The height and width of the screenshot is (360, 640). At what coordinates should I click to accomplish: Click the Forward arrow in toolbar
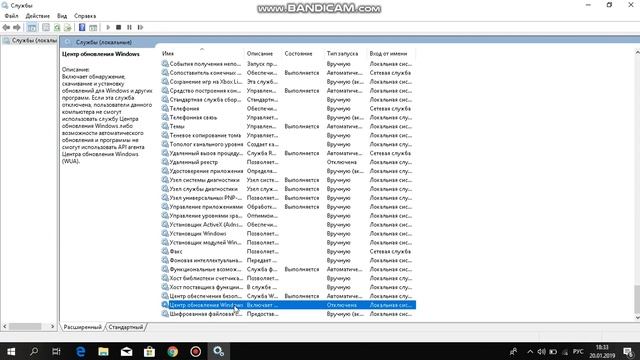(17, 27)
